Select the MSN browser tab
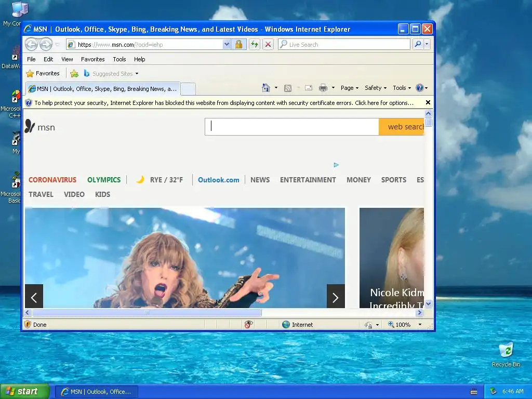This screenshot has width=532, height=399. coord(103,89)
